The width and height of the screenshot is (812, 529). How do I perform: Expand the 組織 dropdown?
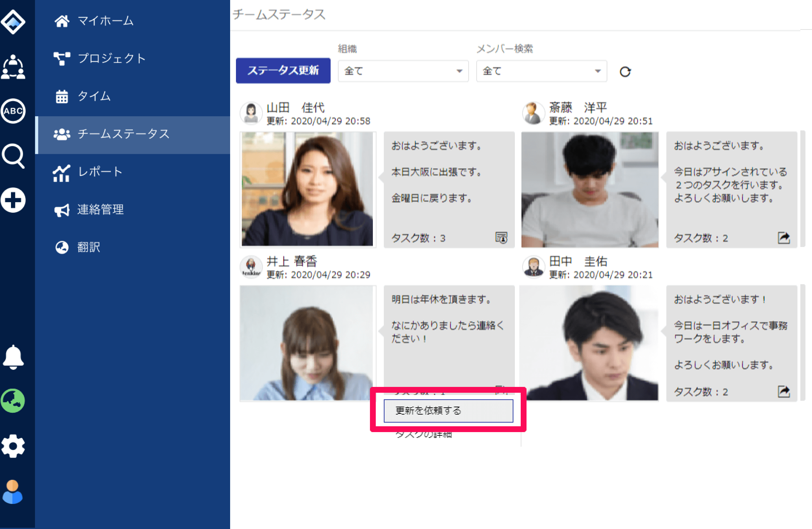(x=403, y=71)
